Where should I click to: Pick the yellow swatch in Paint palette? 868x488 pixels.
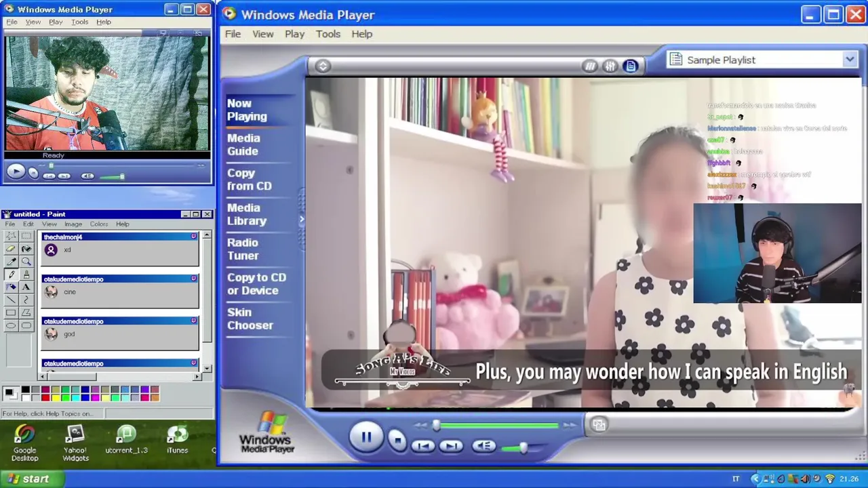pyautogui.click(x=55, y=397)
